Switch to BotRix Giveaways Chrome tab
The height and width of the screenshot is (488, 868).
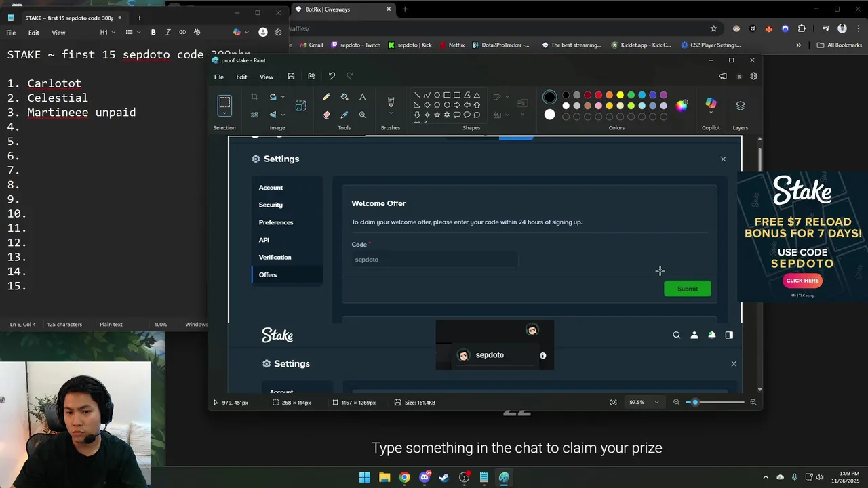(342, 9)
